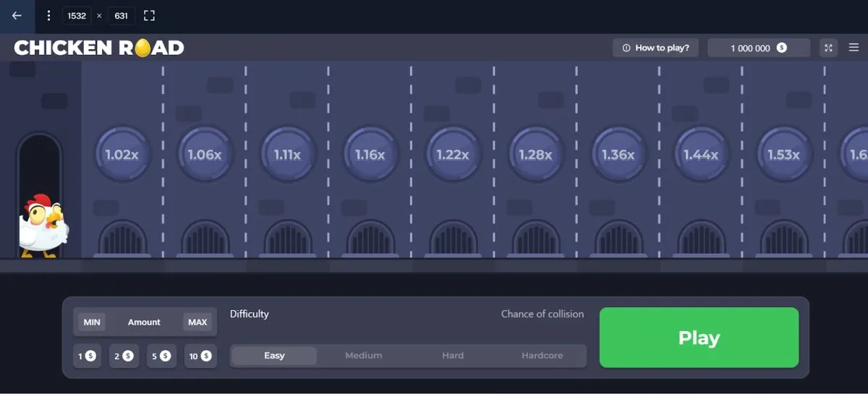
Task: Open How to play? help
Action: pos(655,48)
